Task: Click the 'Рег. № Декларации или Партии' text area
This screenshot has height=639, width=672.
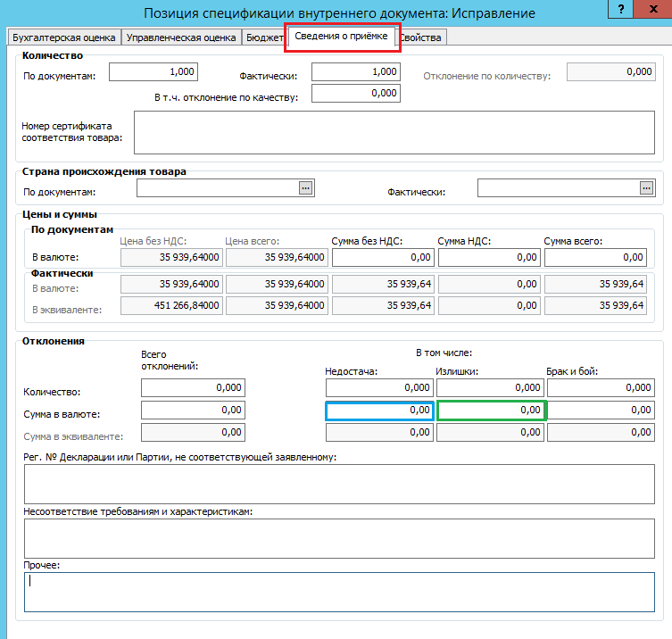Action: pos(338,485)
